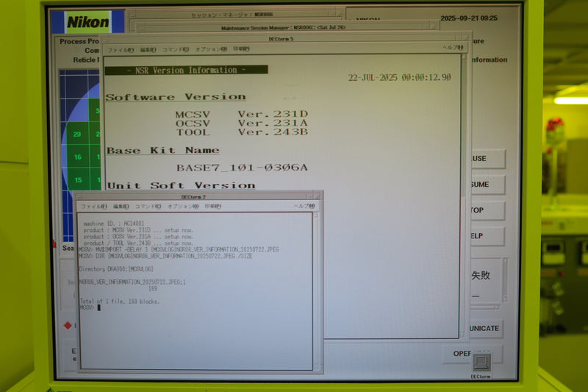Click the DECterm 5 vertical scrollbar
Screen dimensions: 588x392
click(464, 195)
